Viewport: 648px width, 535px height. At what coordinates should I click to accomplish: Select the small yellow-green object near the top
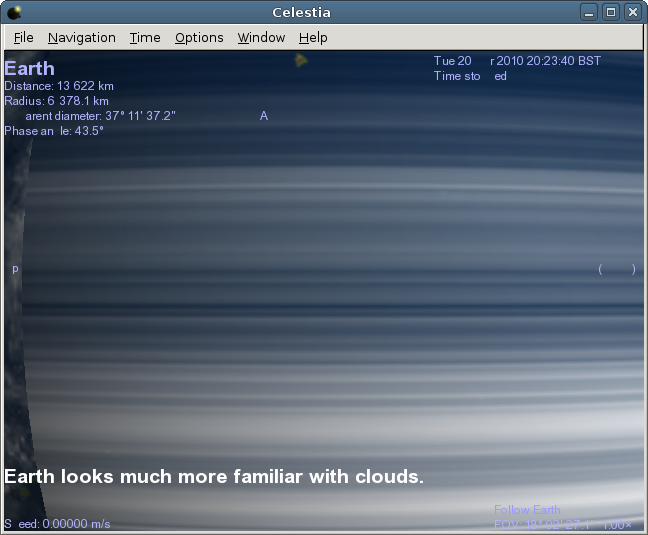[300, 61]
